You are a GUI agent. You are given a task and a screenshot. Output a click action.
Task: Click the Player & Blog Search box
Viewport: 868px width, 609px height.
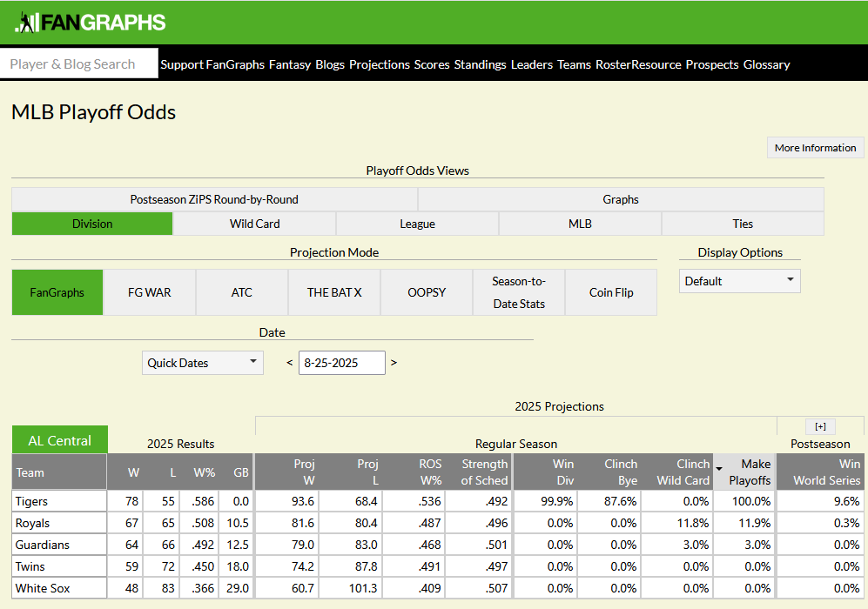(x=79, y=64)
